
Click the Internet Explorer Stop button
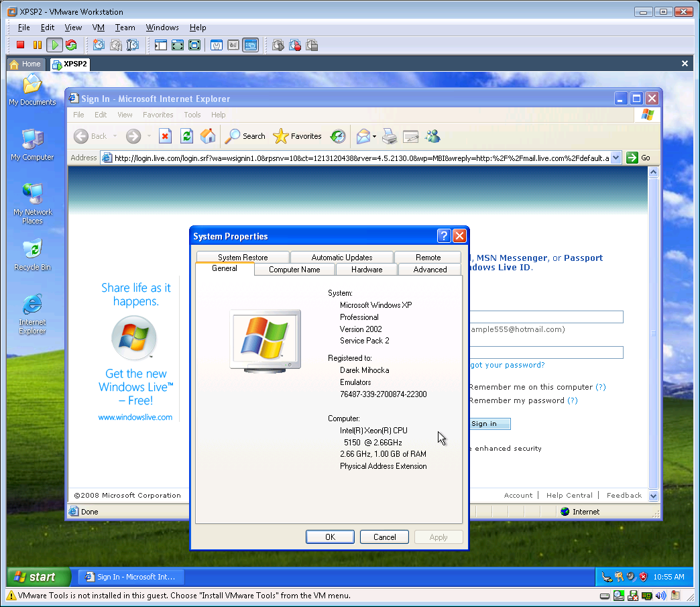pyautogui.click(x=165, y=136)
